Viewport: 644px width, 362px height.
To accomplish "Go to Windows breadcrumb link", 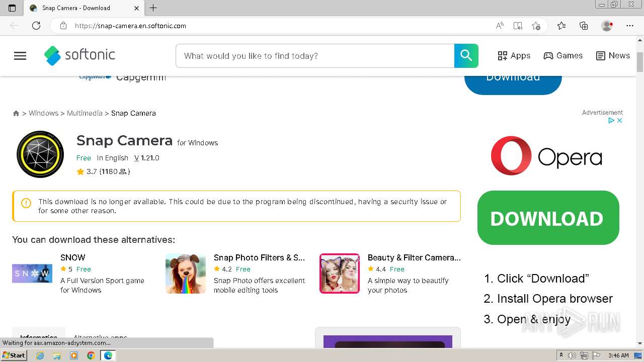I will pyautogui.click(x=43, y=113).
